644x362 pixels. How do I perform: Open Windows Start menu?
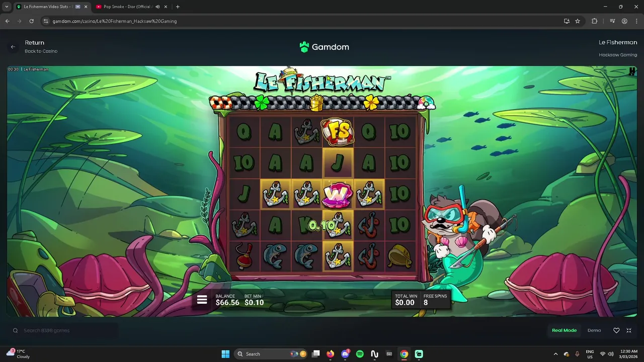point(225,354)
